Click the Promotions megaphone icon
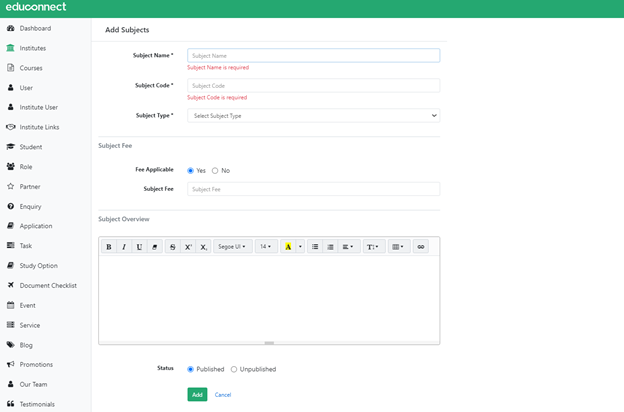Viewport: 624px width, 412px height. click(11, 364)
